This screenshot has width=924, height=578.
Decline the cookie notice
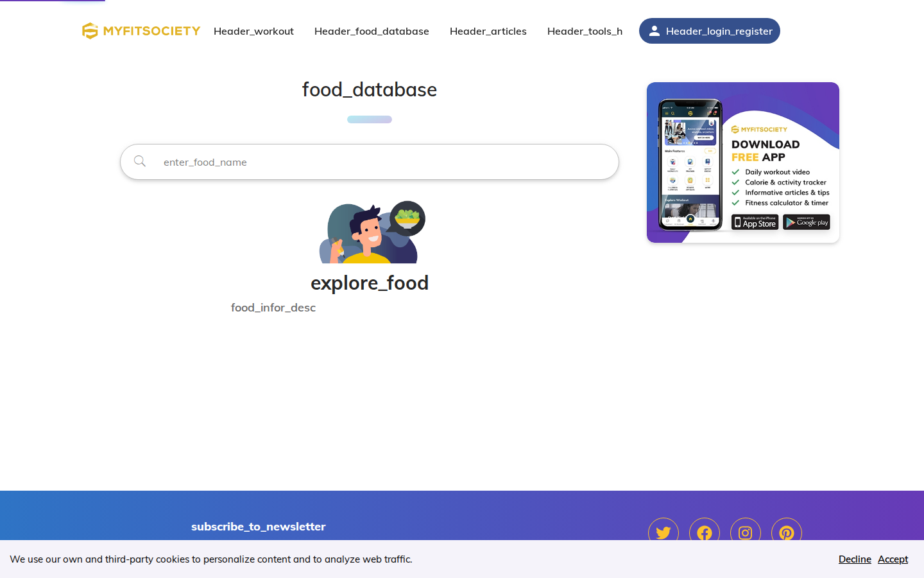(855, 559)
